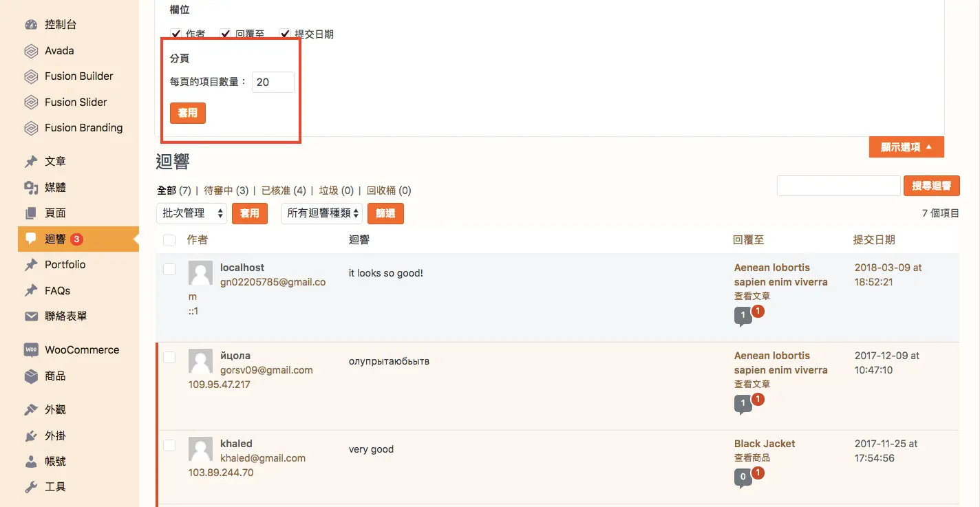The width and height of the screenshot is (980, 507).
Task: Show 待審中 pending comments
Action: (x=226, y=191)
